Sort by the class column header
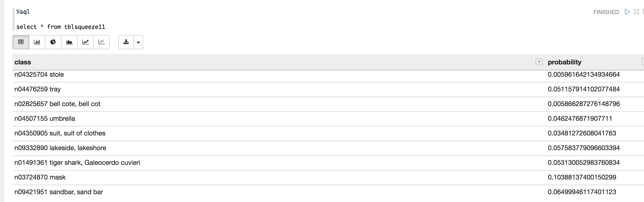Viewport: 644px width, 202px height. (x=23, y=62)
